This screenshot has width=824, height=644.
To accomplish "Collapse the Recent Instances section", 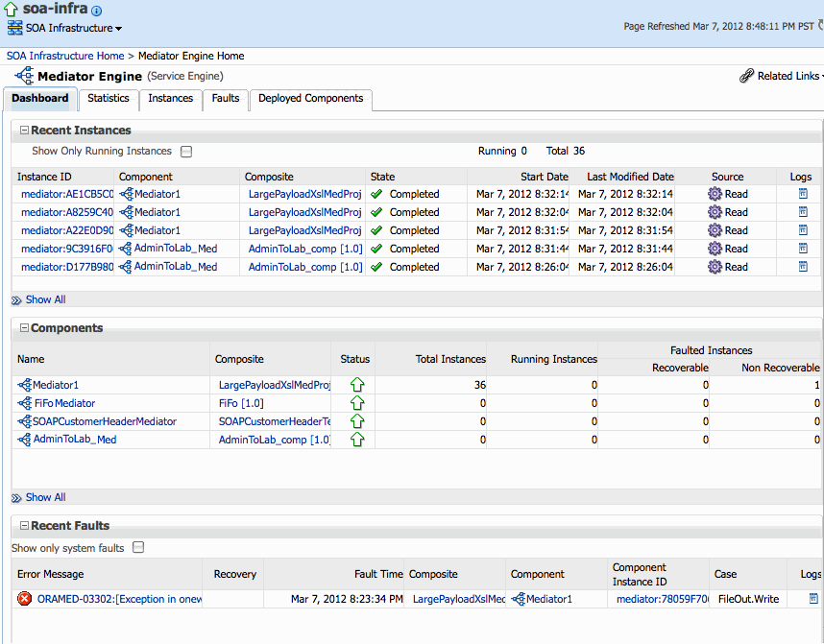I will coord(22,130).
